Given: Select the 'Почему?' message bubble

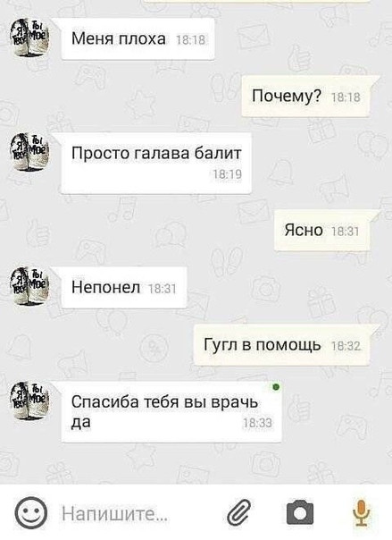Looking at the screenshot, I should click(306, 96).
